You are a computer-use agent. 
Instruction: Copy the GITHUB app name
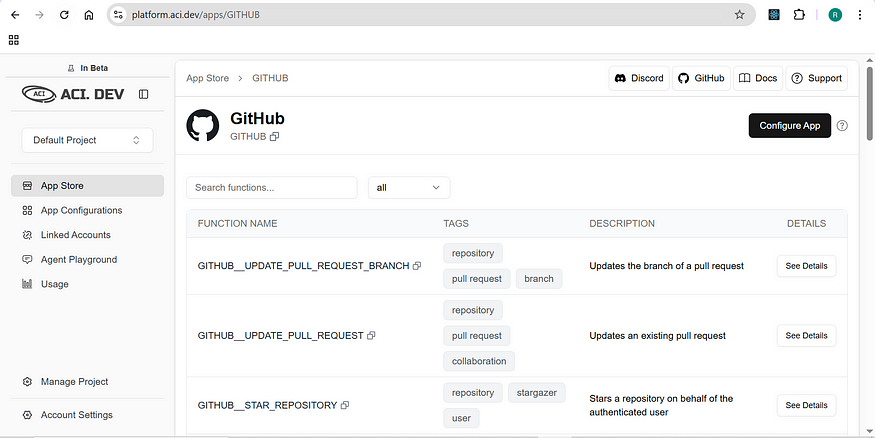[x=274, y=137]
